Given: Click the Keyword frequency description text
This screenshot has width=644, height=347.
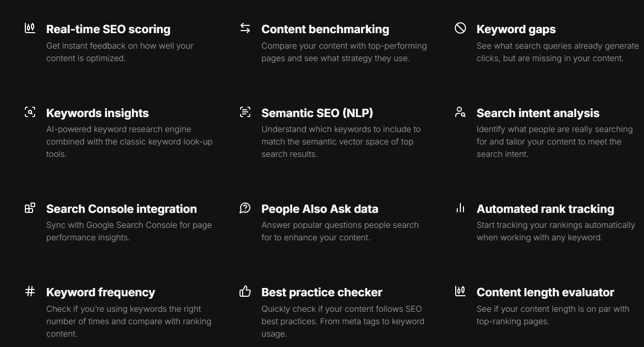Looking at the screenshot, I should pyautogui.click(x=129, y=322).
